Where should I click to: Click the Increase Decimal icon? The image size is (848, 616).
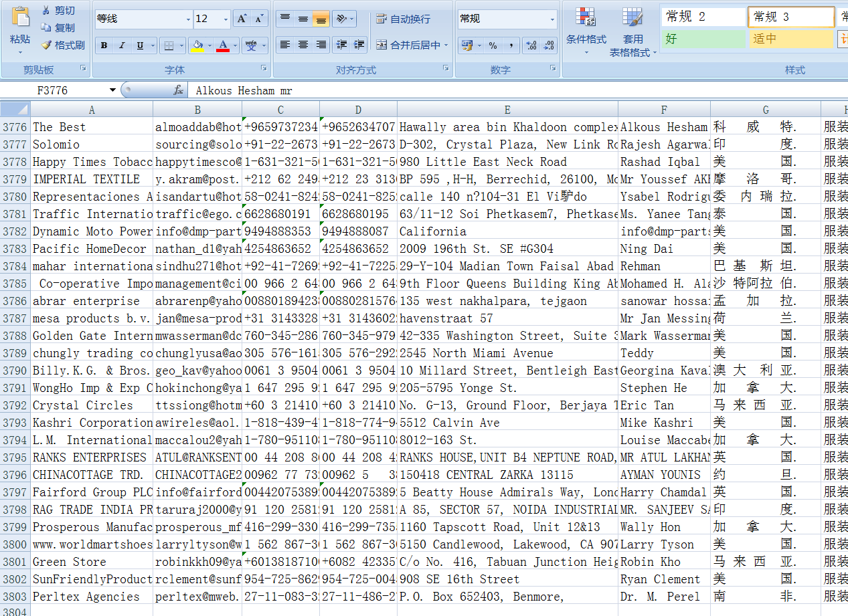tap(531, 45)
